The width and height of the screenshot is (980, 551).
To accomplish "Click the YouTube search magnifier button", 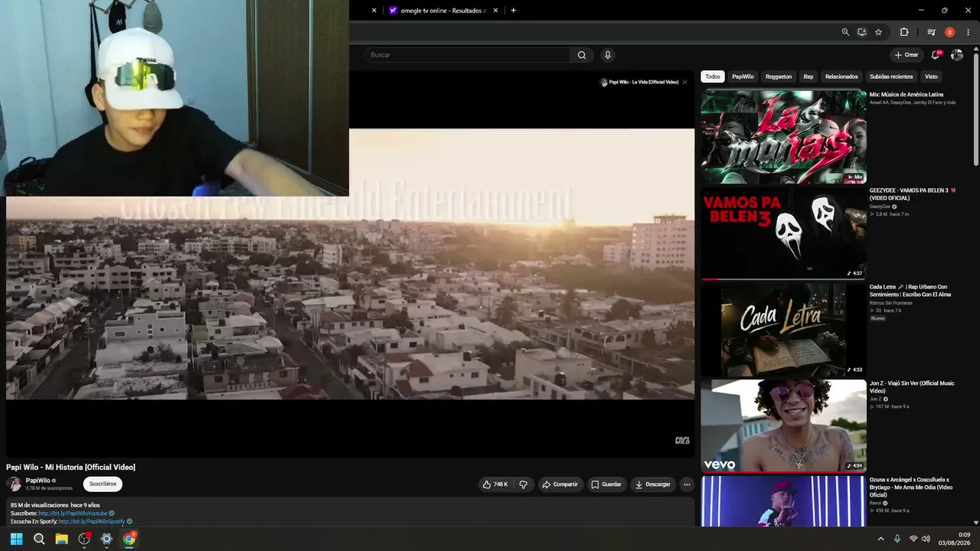I will pos(582,55).
